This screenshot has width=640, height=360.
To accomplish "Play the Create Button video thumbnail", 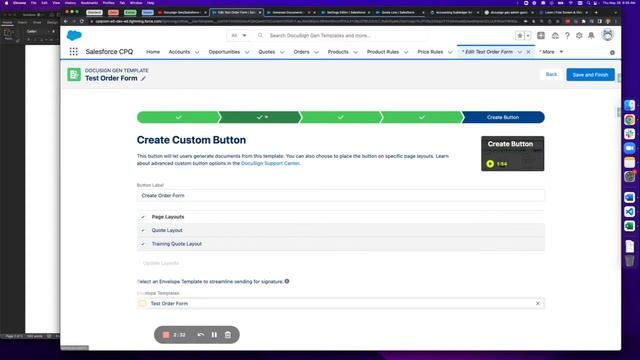I will click(512, 153).
